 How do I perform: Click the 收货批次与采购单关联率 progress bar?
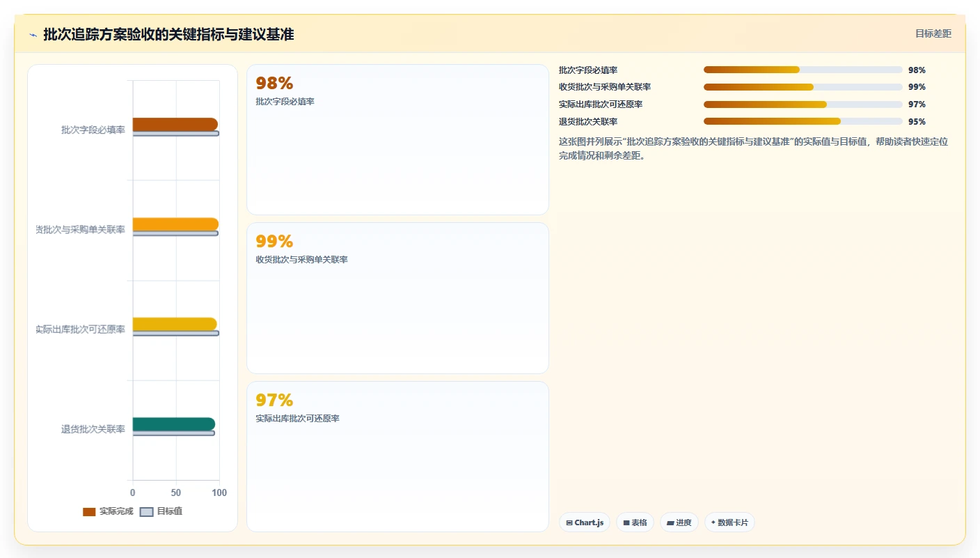[x=803, y=87]
